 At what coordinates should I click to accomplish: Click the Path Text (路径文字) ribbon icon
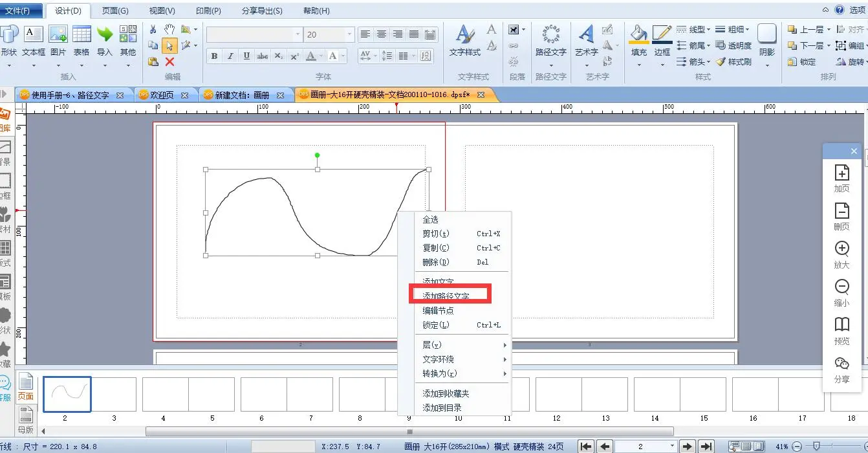click(x=550, y=39)
